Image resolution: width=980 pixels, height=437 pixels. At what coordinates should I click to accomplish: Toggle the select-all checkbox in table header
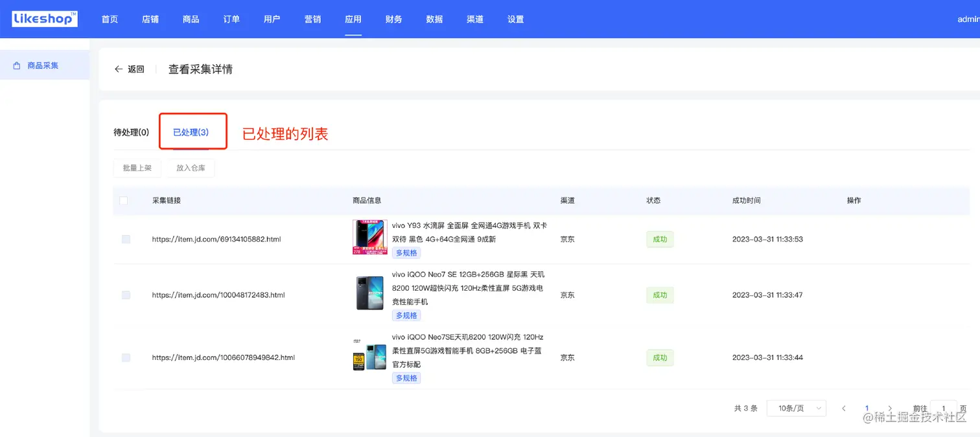tap(123, 201)
